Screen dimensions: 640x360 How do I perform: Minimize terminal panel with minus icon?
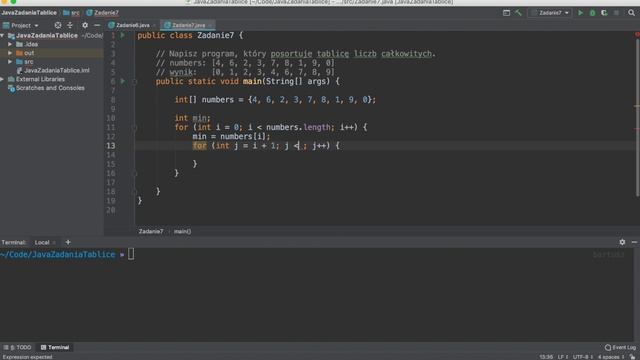coord(634,242)
